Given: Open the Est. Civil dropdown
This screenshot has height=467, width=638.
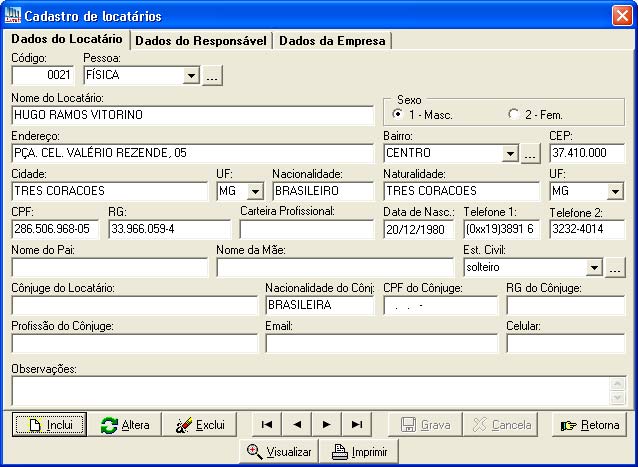Looking at the screenshot, I should (595, 267).
